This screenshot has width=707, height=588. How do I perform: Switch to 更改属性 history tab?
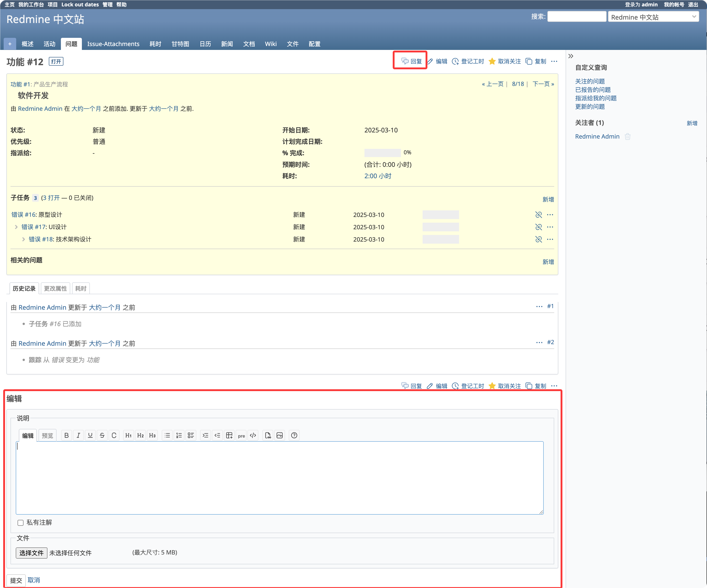[x=55, y=289]
